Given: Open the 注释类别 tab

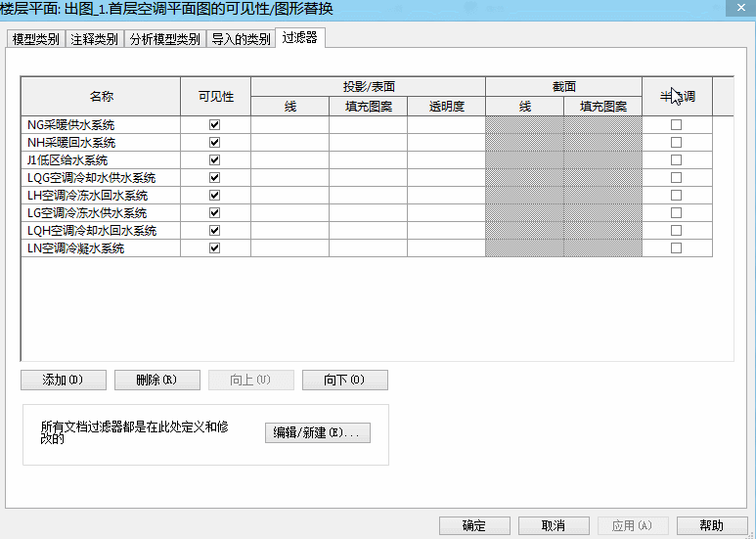Looking at the screenshot, I should pos(95,39).
